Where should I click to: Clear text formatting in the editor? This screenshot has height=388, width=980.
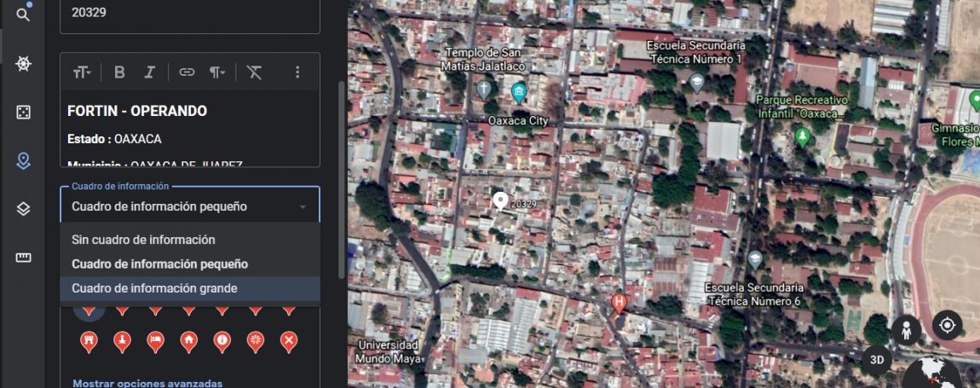[x=254, y=72]
